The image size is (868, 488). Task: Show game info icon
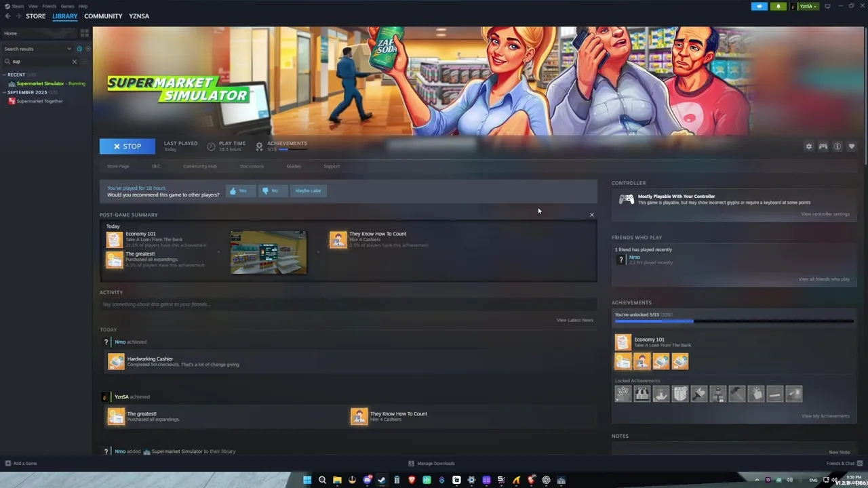pos(837,146)
